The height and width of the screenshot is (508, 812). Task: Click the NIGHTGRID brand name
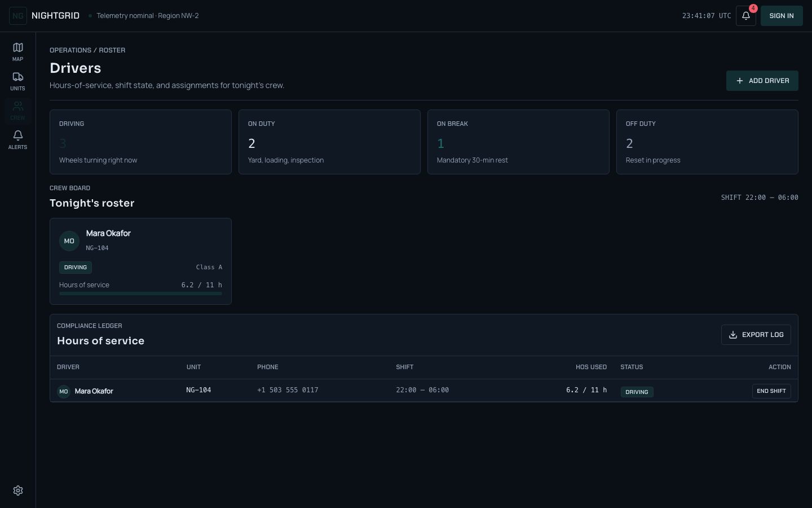pyautogui.click(x=55, y=16)
